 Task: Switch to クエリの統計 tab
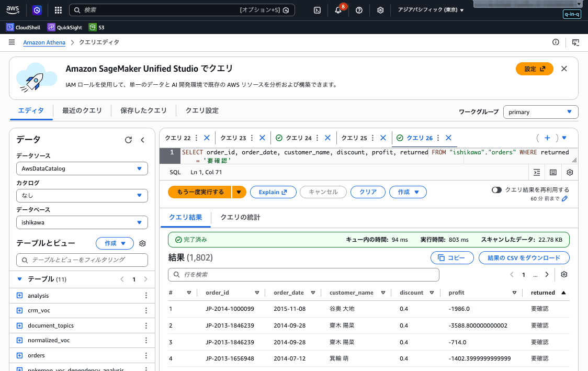[240, 218]
